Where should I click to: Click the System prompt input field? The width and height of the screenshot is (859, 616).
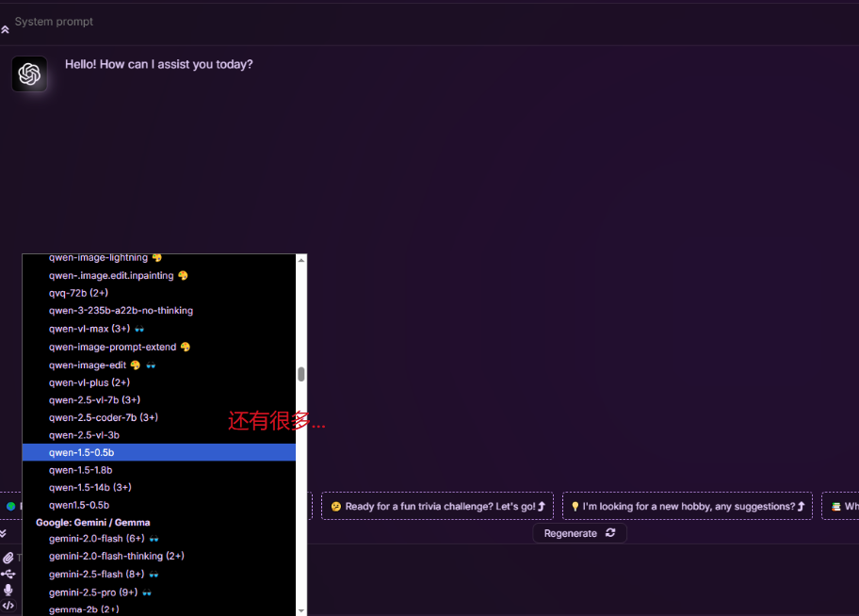click(377, 22)
